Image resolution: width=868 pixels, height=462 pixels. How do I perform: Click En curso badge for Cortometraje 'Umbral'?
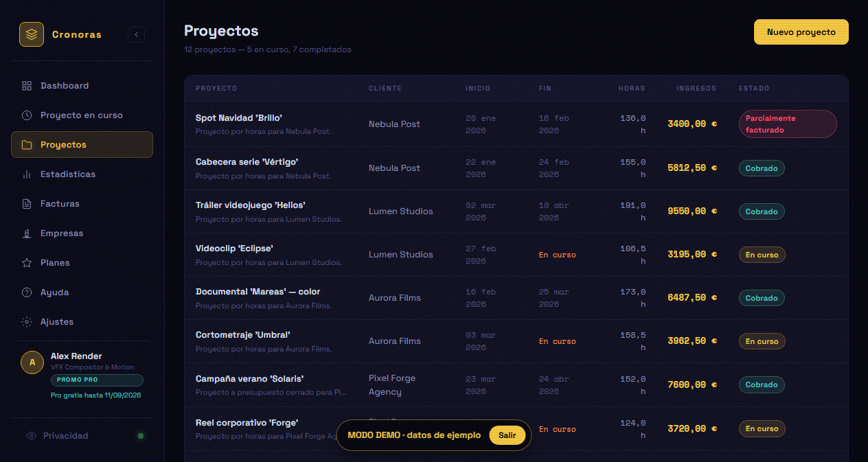[x=762, y=341]
